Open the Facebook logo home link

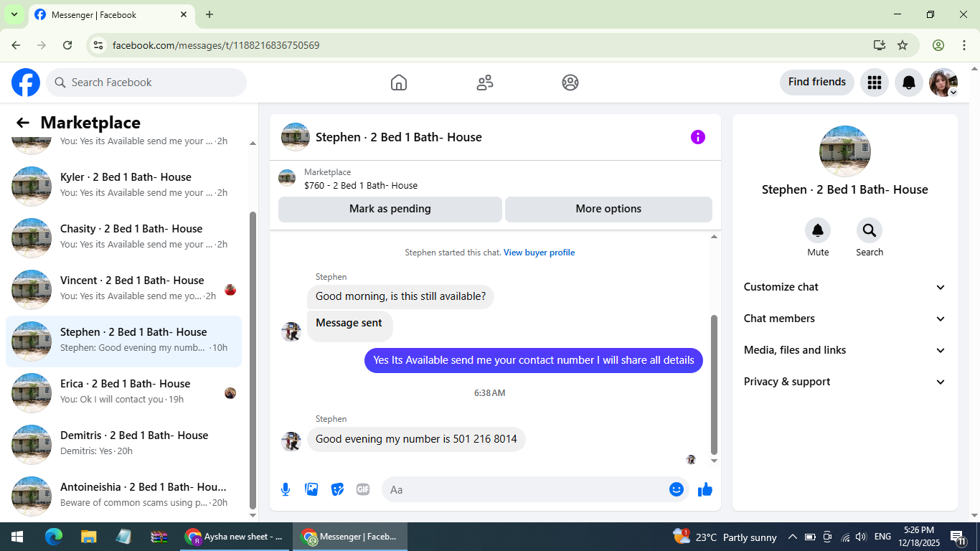coord(26,83)
